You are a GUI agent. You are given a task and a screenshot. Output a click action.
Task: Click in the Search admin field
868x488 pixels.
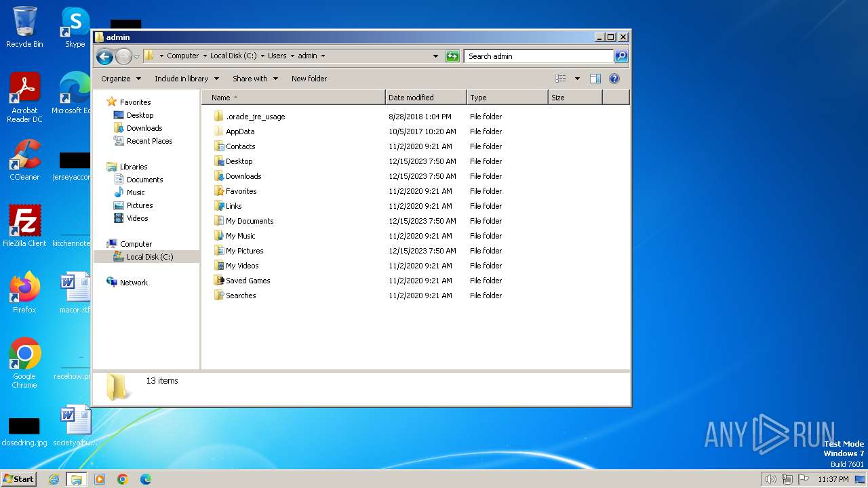click(x=539, y=56)
